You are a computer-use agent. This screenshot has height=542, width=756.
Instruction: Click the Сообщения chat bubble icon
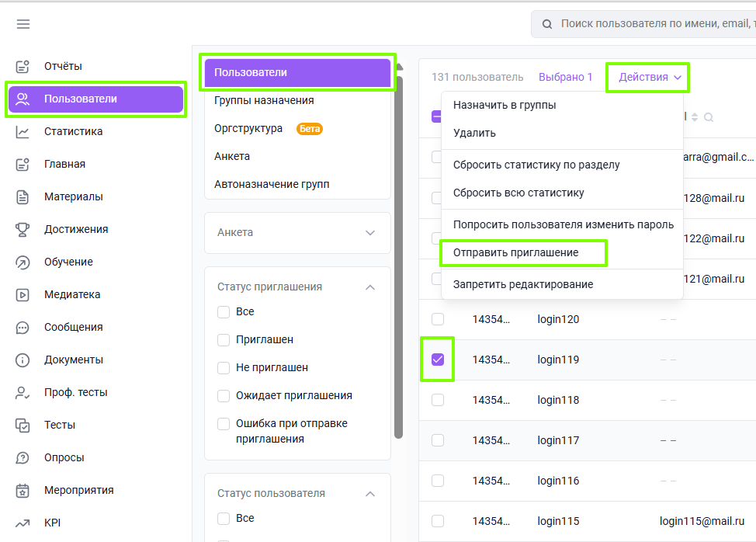tap(23, 328)
